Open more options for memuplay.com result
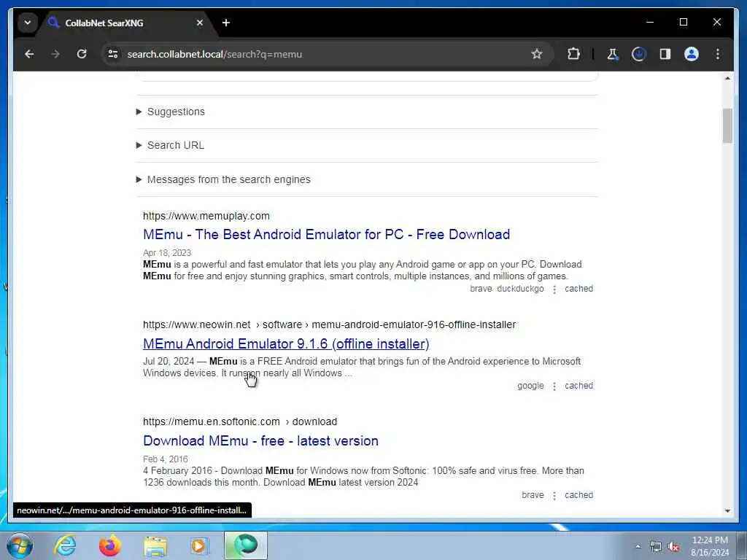747x560 pixels. click(554, 289)
